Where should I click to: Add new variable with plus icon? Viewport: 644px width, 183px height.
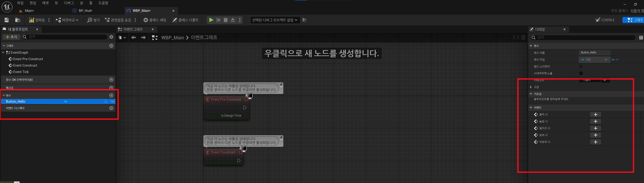(111, 95)
